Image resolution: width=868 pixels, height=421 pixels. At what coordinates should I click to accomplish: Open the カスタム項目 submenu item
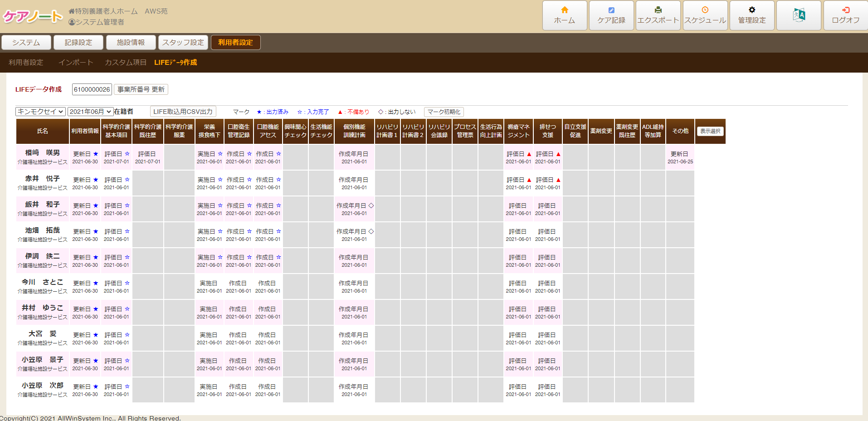tap(126, 62)
